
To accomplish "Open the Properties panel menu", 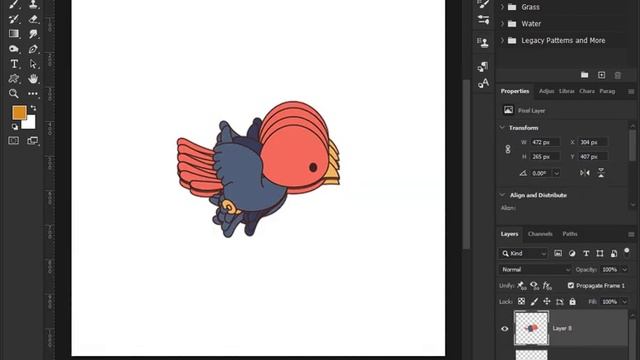I will click(631, 91).
